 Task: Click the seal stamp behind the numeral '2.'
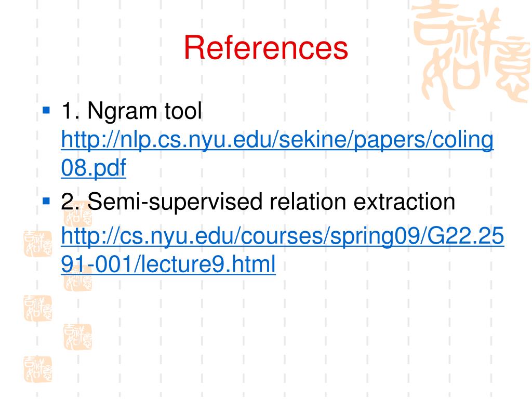point(78,214)
